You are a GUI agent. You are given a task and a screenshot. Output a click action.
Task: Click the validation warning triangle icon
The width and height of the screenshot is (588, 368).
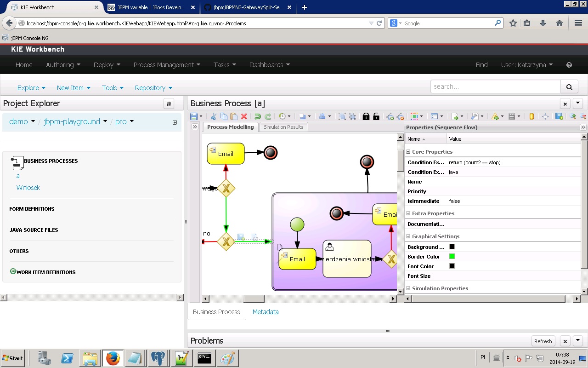click(x=495, y=117)
